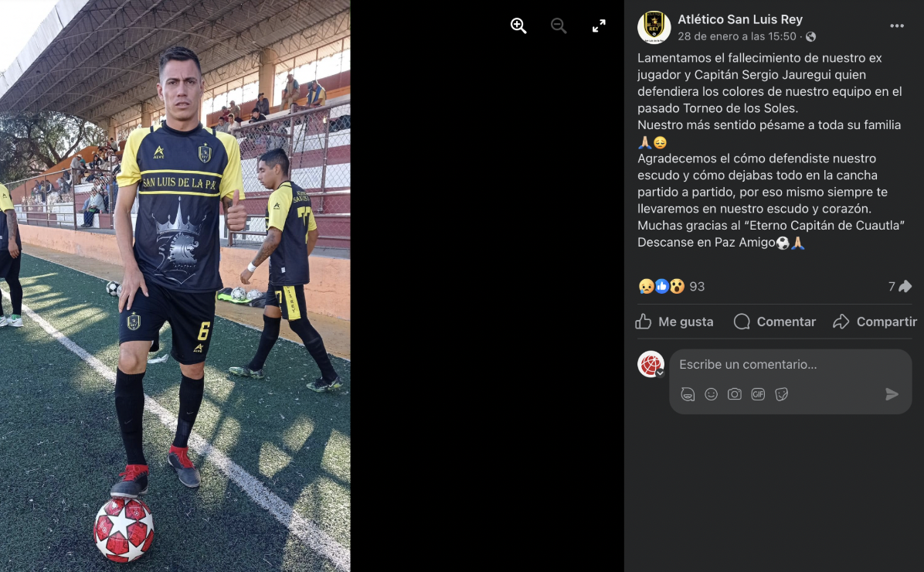924x572 pixels.
Task: Attach a photo using camera icon
Action: pyautogui.click(x=734, y=394)
